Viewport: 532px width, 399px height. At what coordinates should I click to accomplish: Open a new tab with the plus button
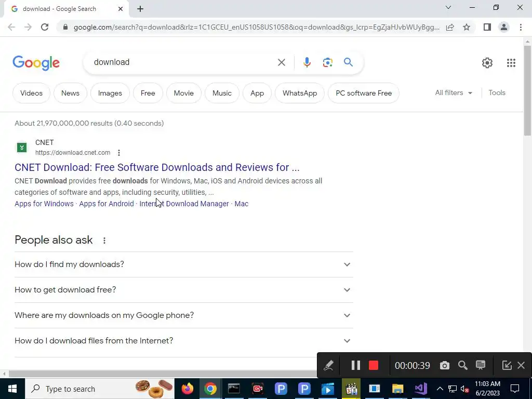click(x=140, y=9)
